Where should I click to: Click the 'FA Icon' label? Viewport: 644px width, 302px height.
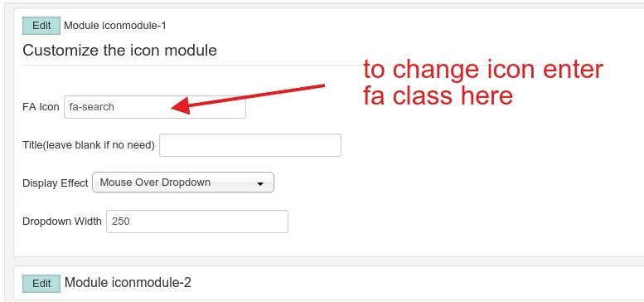click(41, 107)
